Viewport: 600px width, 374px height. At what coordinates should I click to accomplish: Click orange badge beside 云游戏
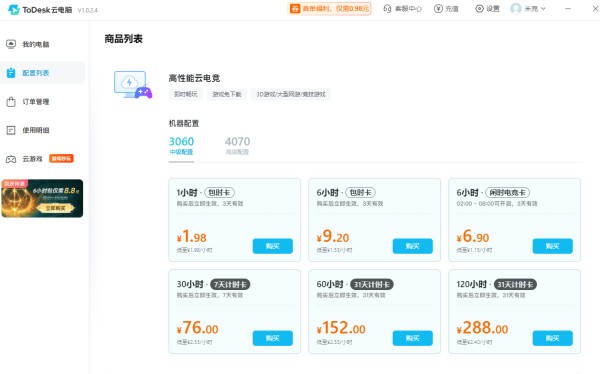click(61, 158)
